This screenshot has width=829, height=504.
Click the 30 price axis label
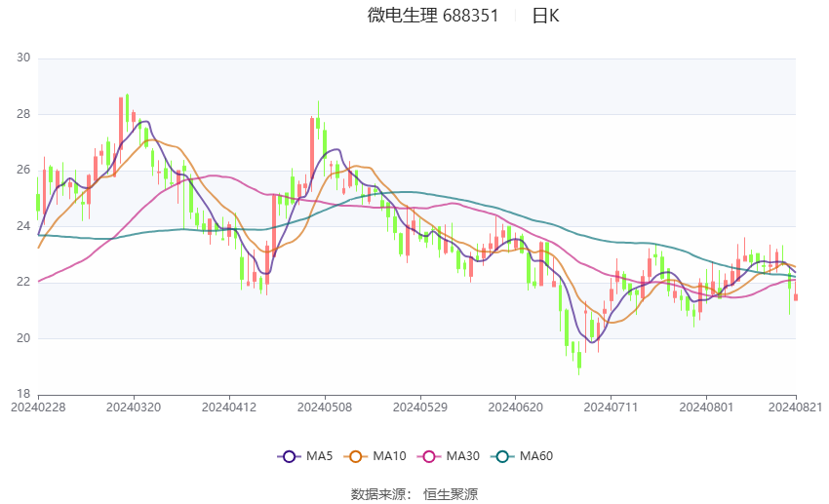[23, 58]
